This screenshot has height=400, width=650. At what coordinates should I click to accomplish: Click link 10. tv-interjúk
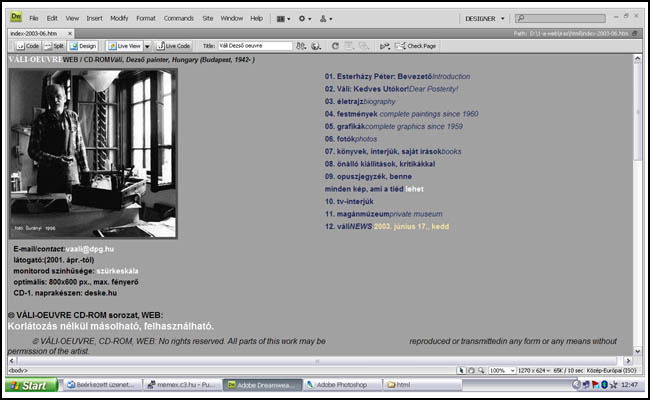point(349,201)
